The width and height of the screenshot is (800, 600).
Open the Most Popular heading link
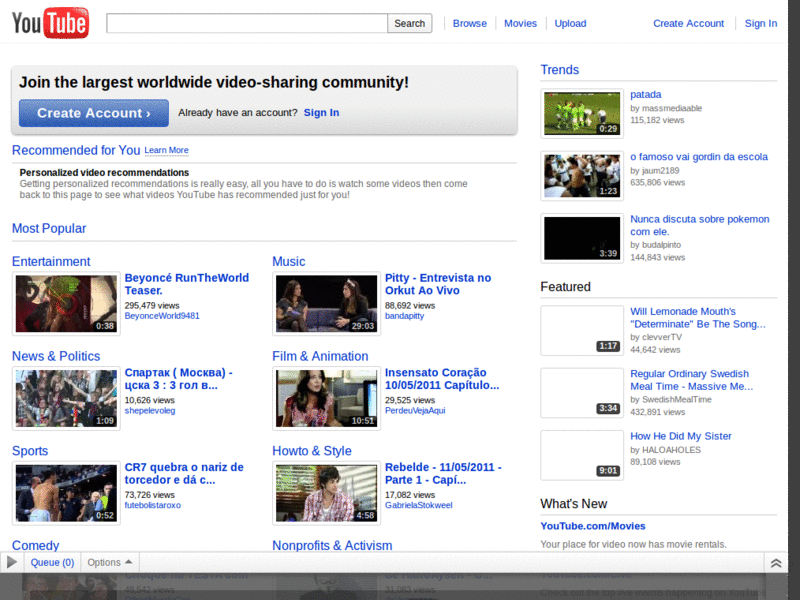(x=49, y=228)
